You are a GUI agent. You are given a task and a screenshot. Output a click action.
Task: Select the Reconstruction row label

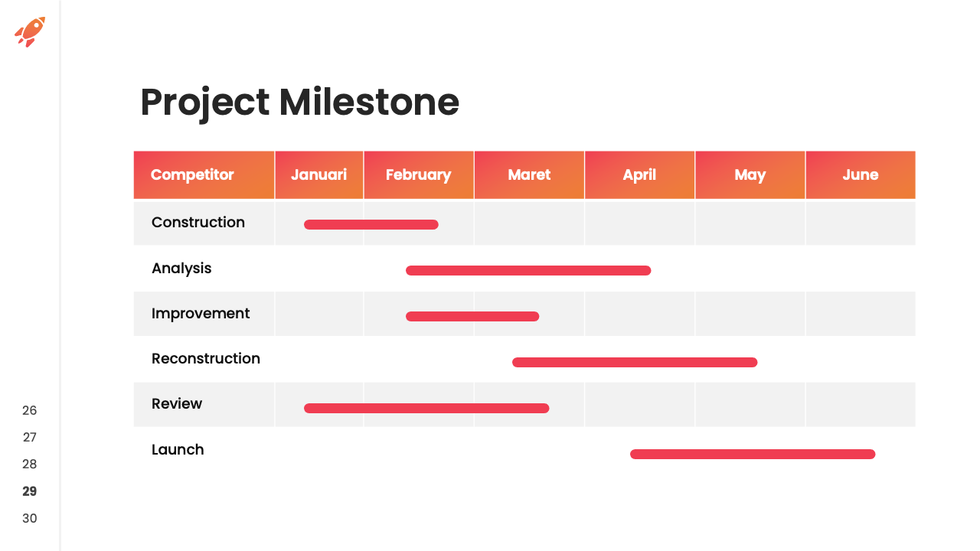pyautogui.click(x=206, y=358)
